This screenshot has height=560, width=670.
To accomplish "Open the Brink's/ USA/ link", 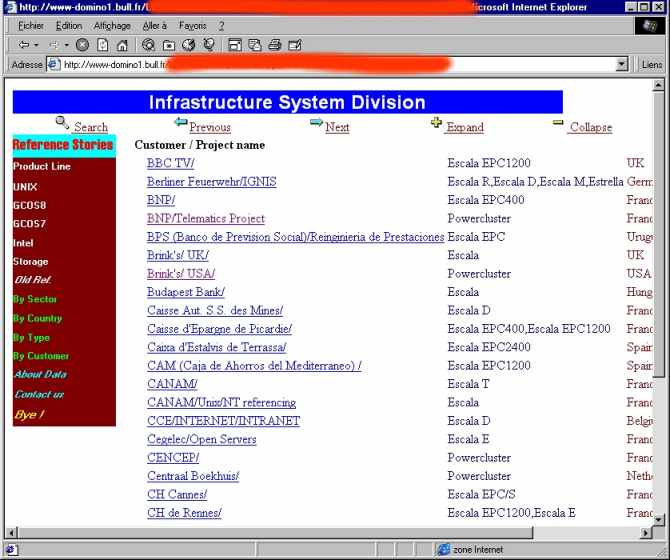I will pyautogui.click(x=181, y=273).
